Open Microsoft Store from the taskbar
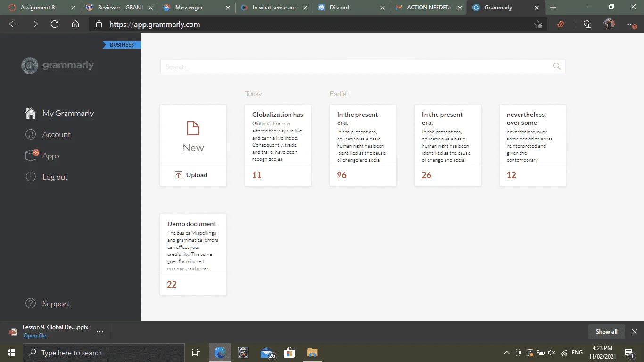Image resolution: width=644 pixels, height=362 pixels. pos(289,353)
